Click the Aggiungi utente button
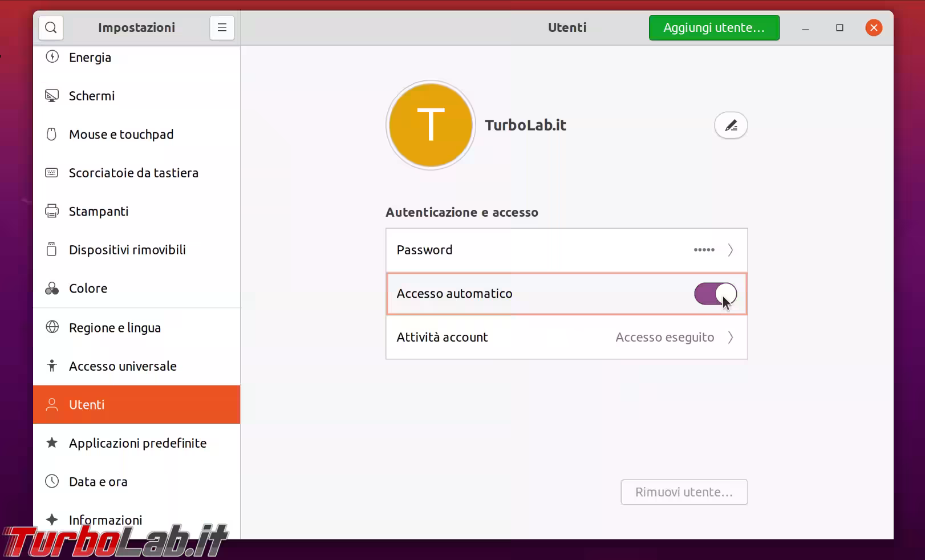 pyautogui.click(x=714, y=28)
